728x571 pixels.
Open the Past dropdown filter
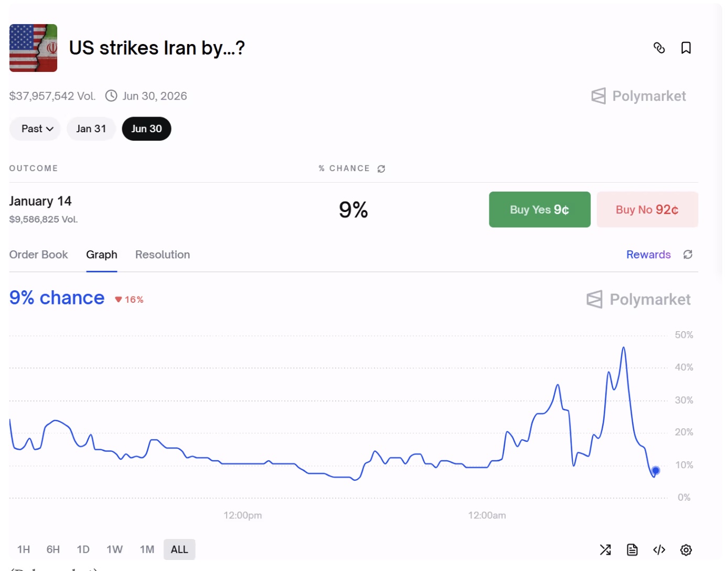[x=35, y=129]
